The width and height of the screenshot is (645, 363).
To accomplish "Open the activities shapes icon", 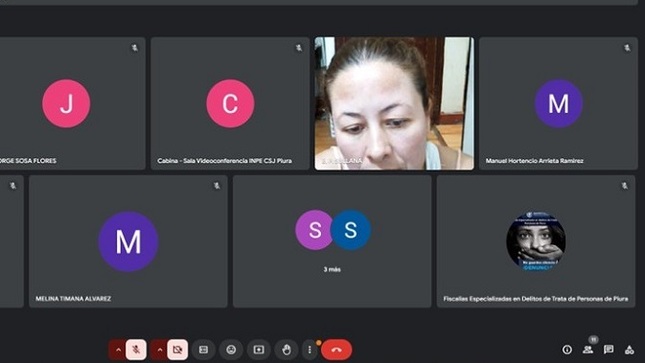I will 629,350.
